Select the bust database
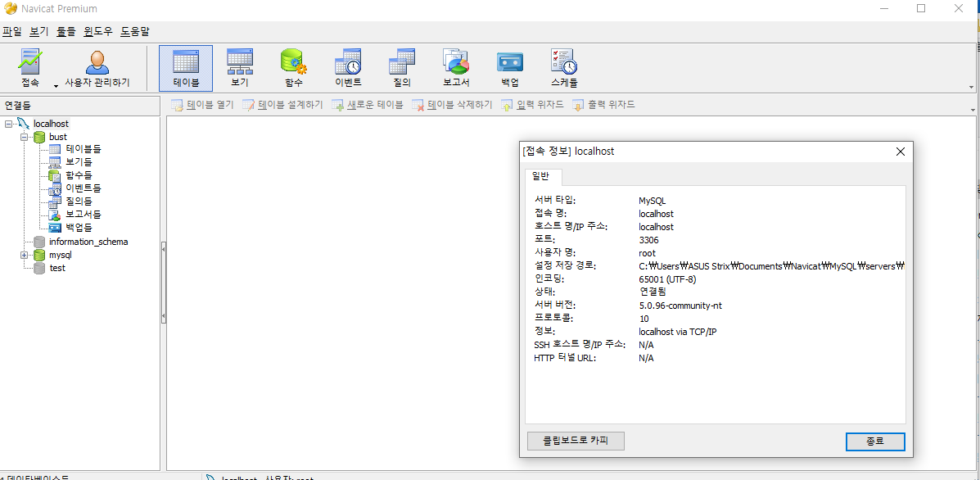Screen dimensions: 980x480 [58, 137]
